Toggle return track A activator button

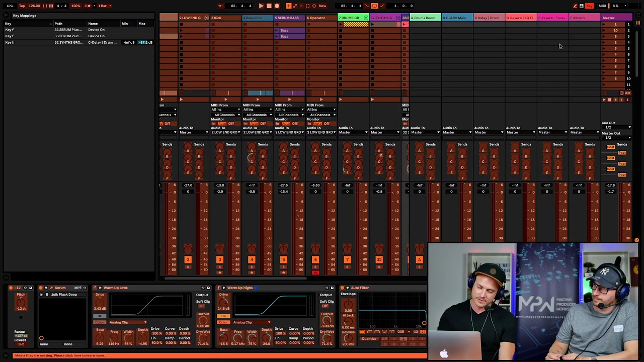coord(419,259)
